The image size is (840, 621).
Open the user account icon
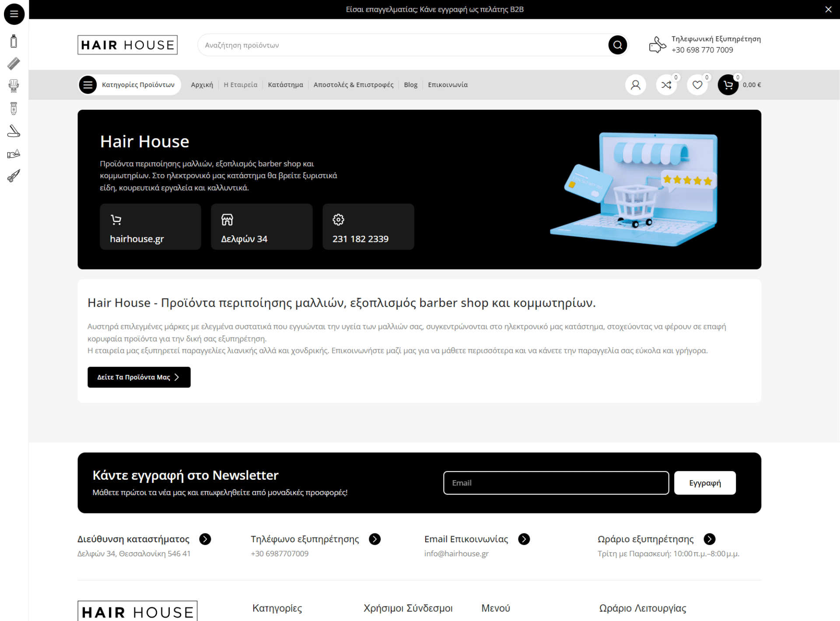[x=635, y=84]
